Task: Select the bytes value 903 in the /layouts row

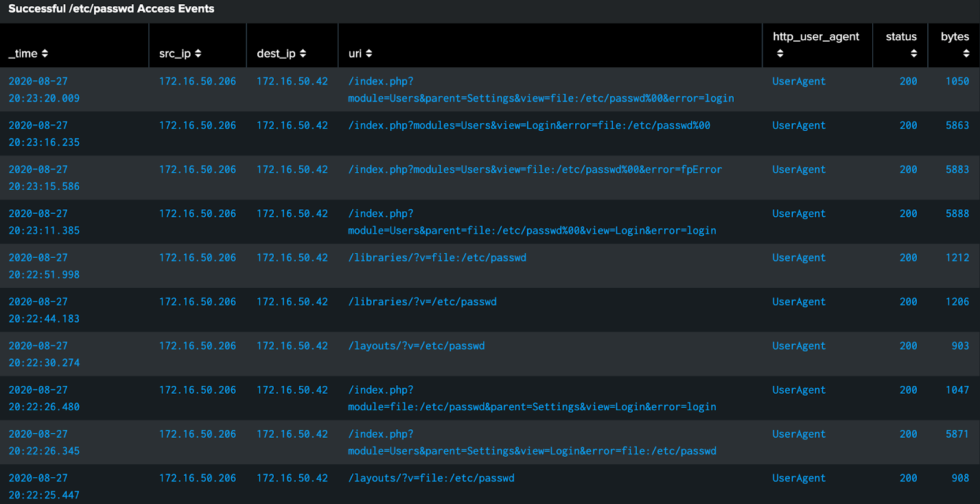Action: point(959,345)
